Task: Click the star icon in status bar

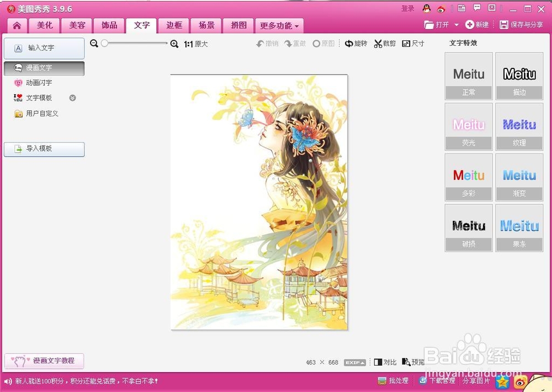Action: tap(503, 381)
